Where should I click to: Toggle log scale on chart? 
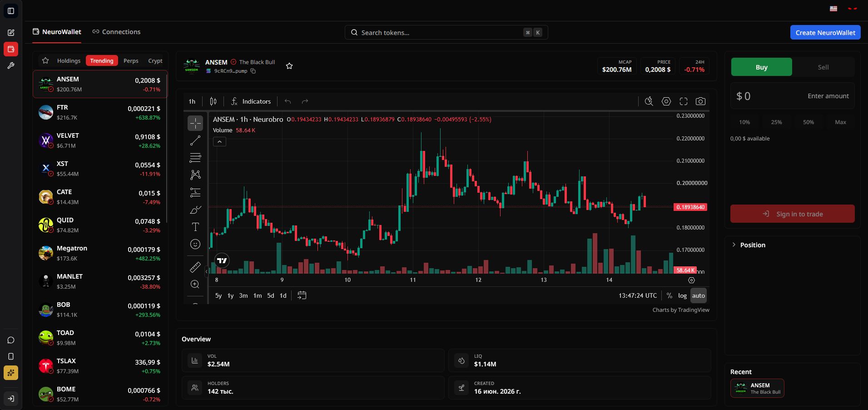682,295
